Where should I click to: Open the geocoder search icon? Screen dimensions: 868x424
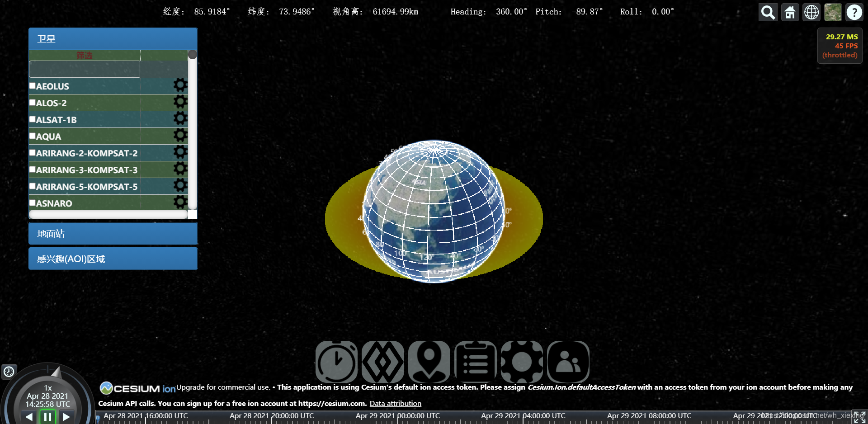(x=768, y=12)
